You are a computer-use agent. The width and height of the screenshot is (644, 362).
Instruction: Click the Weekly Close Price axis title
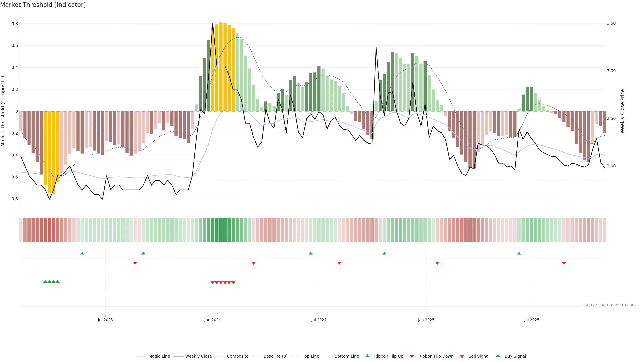click(622, 111)
